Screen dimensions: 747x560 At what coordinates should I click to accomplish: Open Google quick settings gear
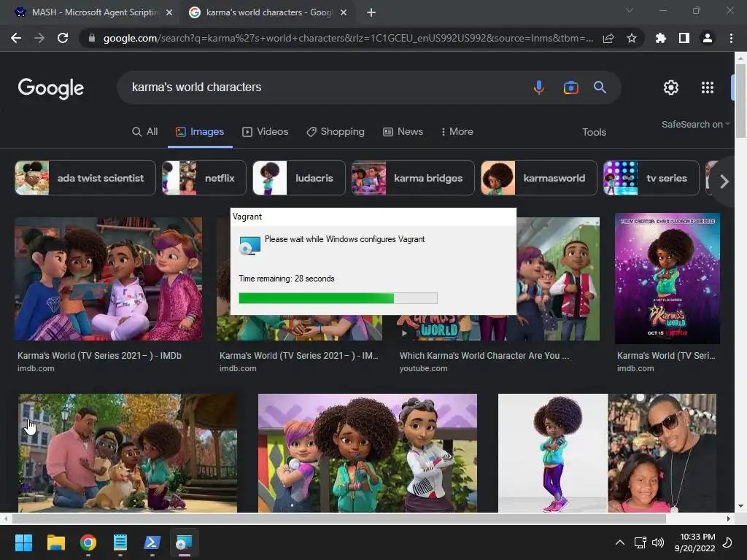pyautogui.click(x=671, y=87)
